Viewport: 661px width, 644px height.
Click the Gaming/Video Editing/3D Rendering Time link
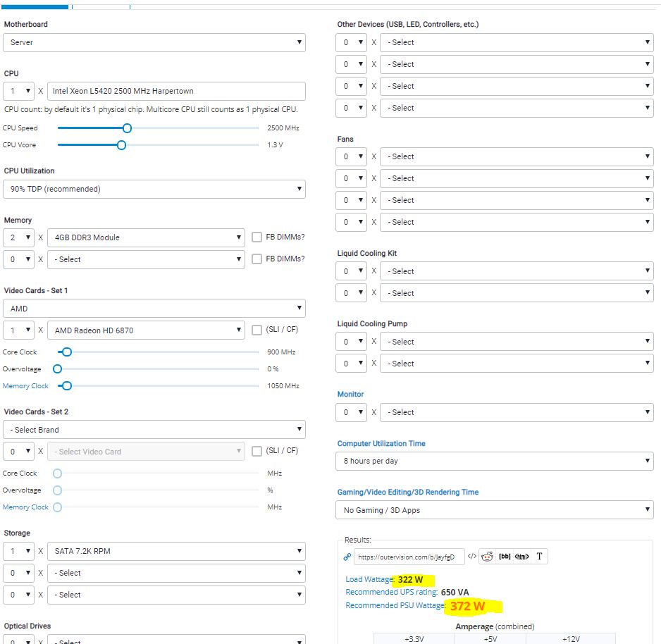pos(407,493)
